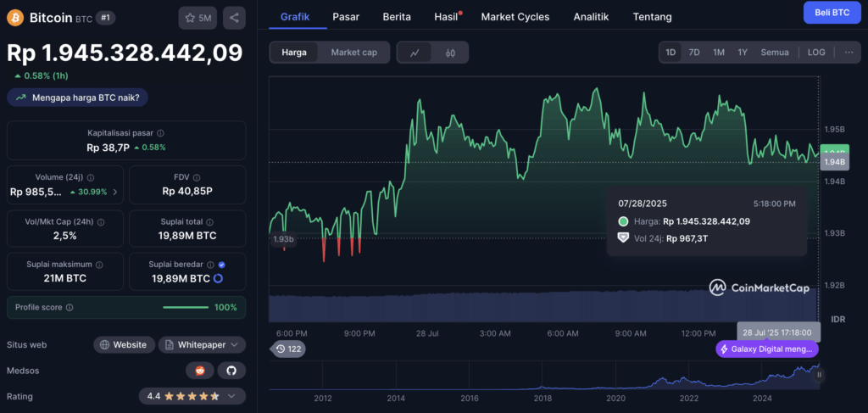Open the Grafik tab
868x413 pixels.
click(295, 17)
